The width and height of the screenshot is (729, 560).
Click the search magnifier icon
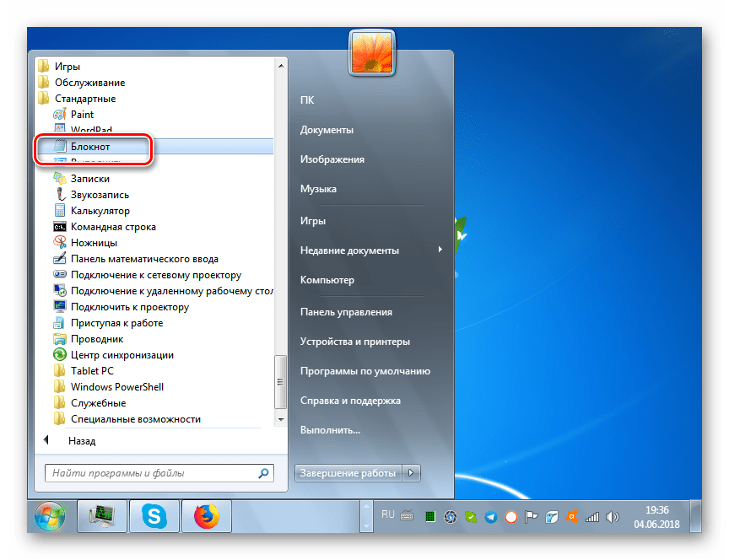pos(263,473)
